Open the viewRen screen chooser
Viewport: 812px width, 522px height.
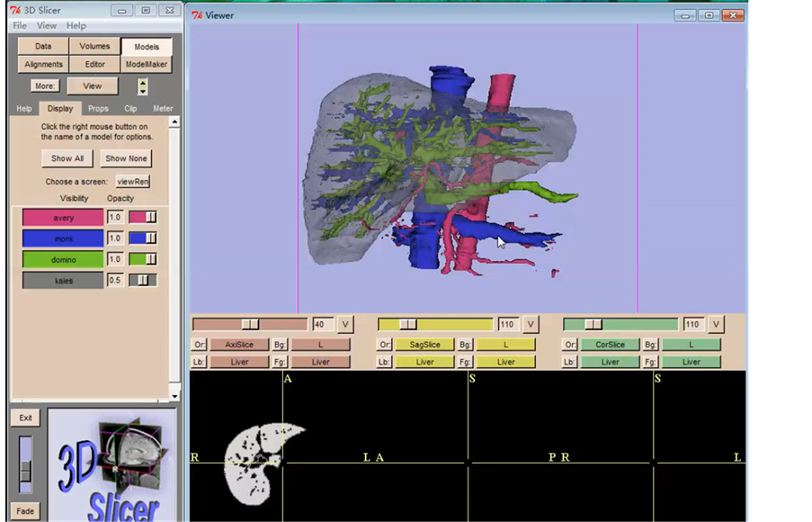[x=132, y=182]
